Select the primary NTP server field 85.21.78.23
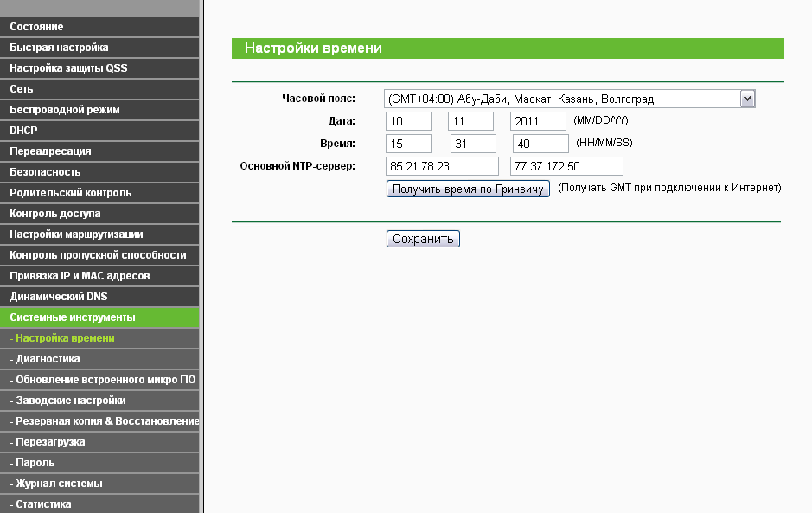 443,166
